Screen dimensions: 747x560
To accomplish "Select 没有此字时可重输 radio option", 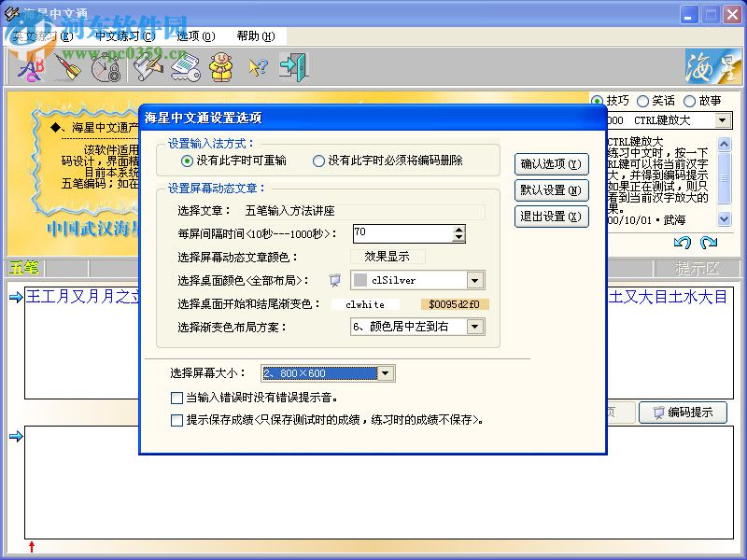I will [x=188, y=161].
